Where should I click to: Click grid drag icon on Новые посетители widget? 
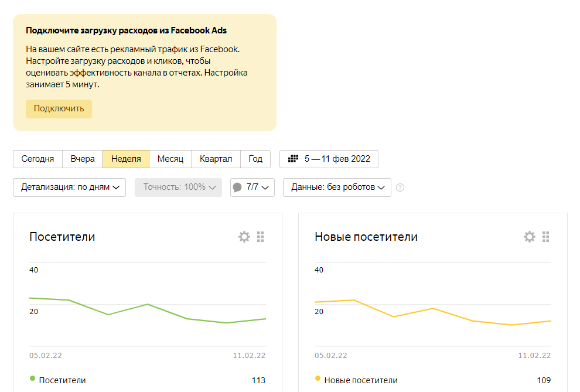(546, 237)
